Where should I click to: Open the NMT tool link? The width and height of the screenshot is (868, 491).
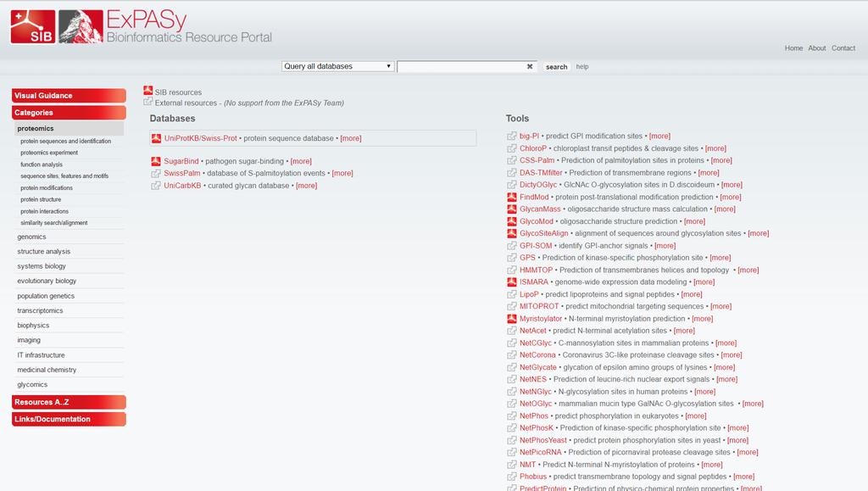pyautogui.click(x=527, y=465)
